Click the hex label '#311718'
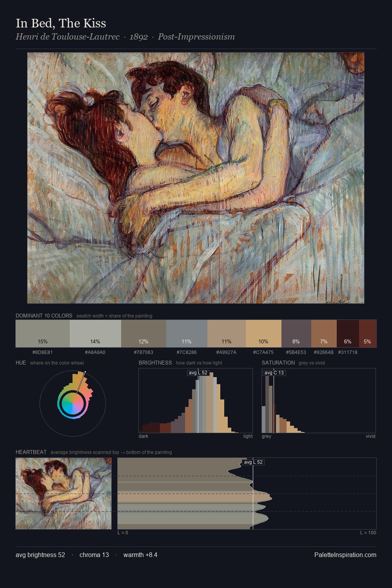 (348, 352)
